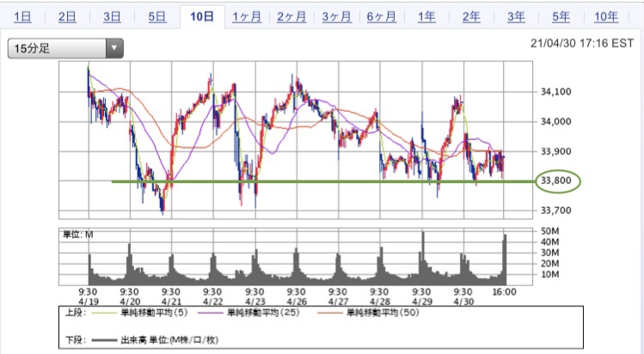Click the 4/29 date axis label
Image resolution: width=644 pixels, height=354 pixels.
tap(421, 302)
